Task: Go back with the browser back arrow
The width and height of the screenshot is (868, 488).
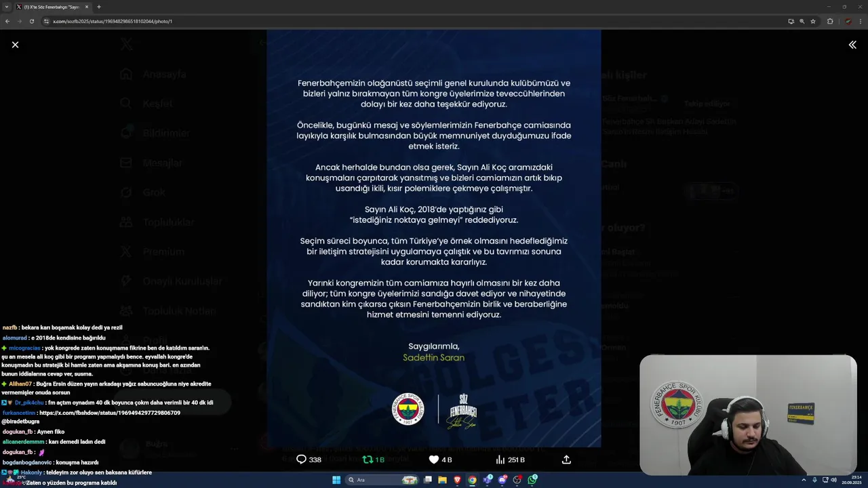Action: 7,21
